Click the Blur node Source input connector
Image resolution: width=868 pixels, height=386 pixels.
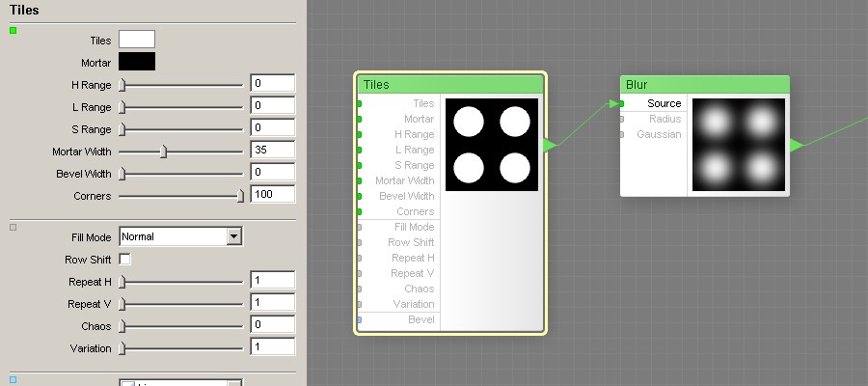(x=622, y=103)
